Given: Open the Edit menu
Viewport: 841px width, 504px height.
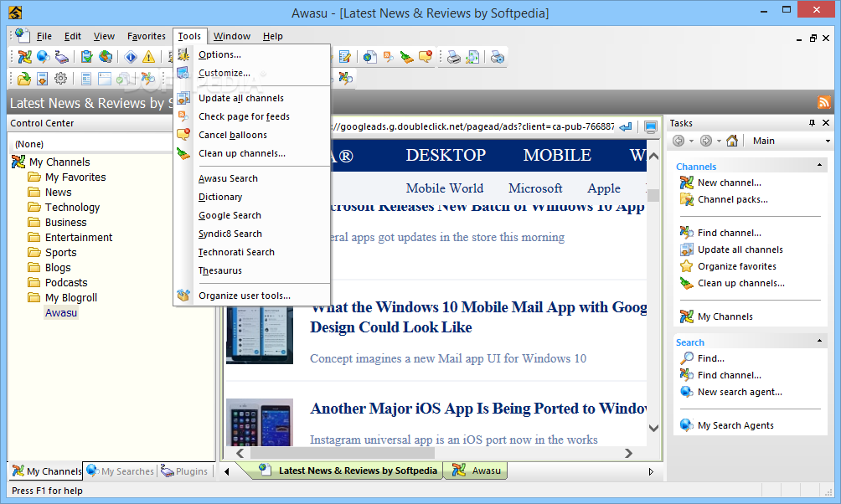Looking at the screenshot, I should (72, 36).
